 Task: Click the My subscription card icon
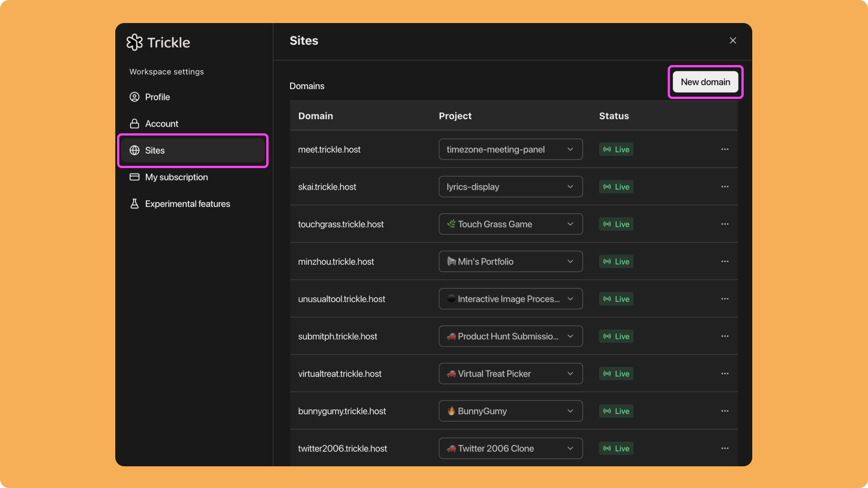pyautogui.click(x=134, y=177)
